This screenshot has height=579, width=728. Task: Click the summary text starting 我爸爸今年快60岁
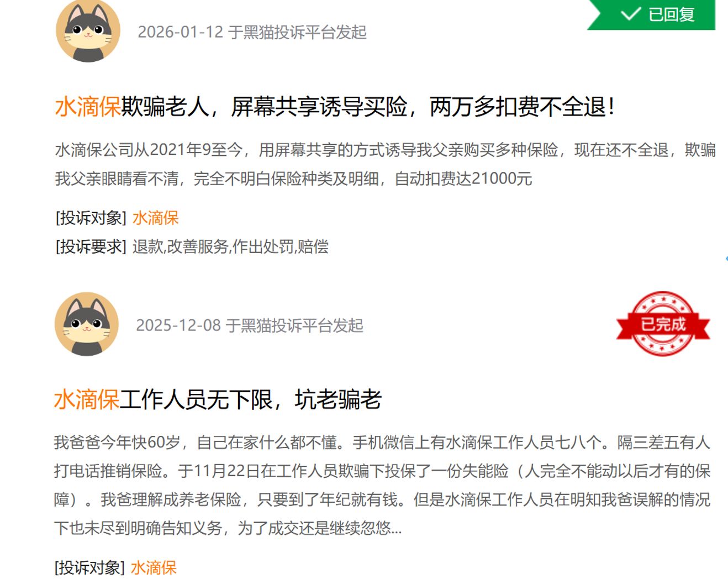click(382, 486)
